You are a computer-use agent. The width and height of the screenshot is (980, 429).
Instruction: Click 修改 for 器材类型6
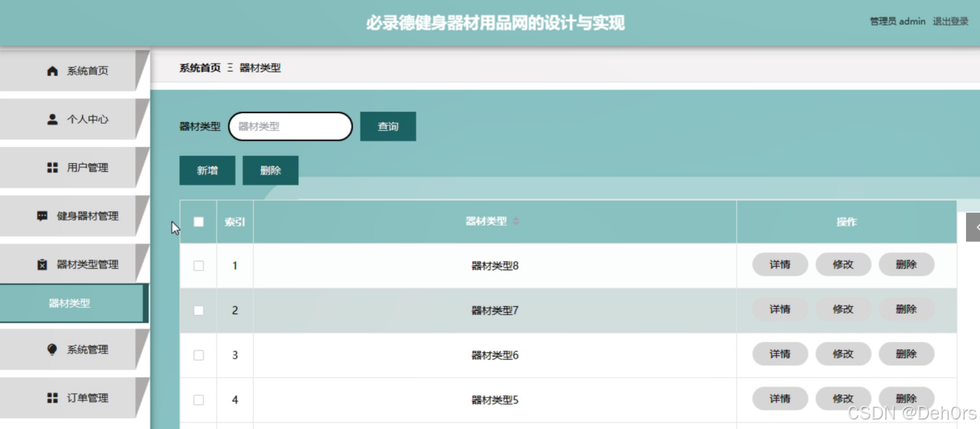click(x=843, y=354)
